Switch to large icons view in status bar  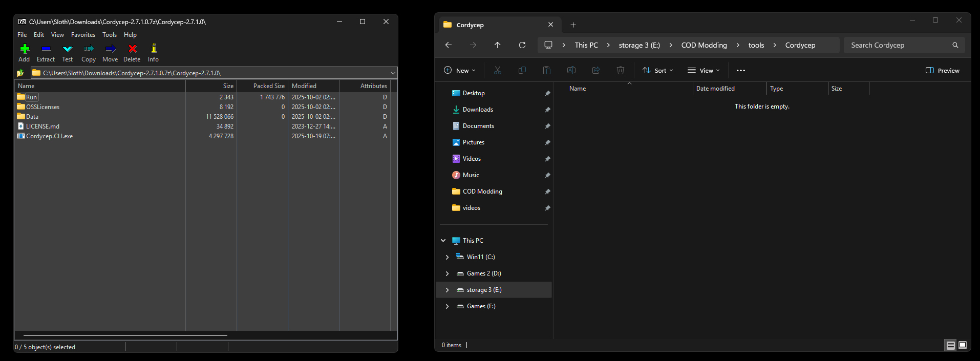point(963,345)
